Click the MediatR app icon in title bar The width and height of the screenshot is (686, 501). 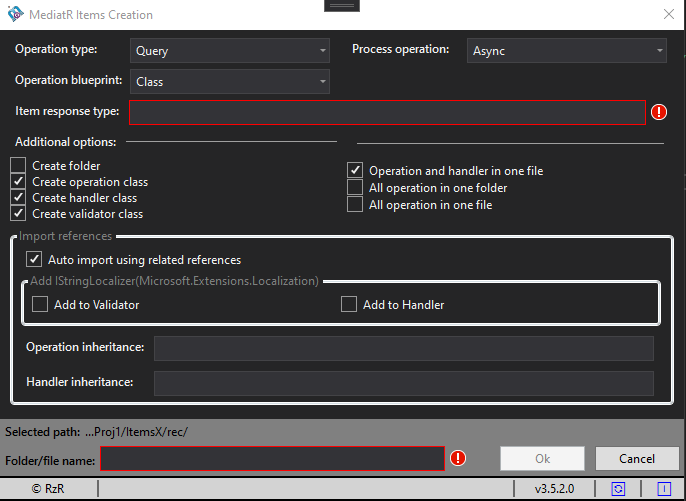(x=15, y=14)
